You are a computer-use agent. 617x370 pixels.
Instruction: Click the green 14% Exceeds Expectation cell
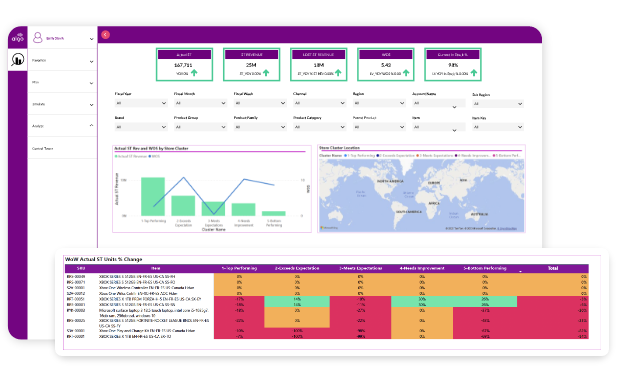297,299
